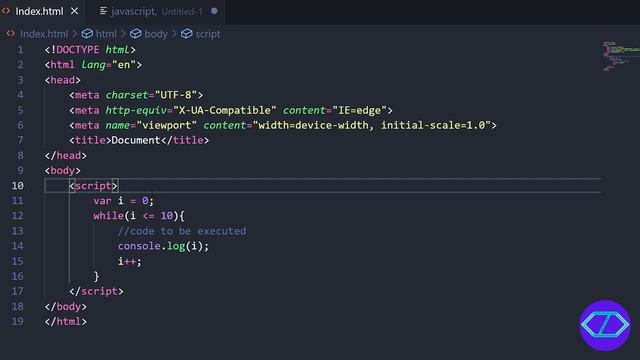Screen dimensions: 640x360
Task: Click the script breadcrumb cube icon
Action: 187,34
